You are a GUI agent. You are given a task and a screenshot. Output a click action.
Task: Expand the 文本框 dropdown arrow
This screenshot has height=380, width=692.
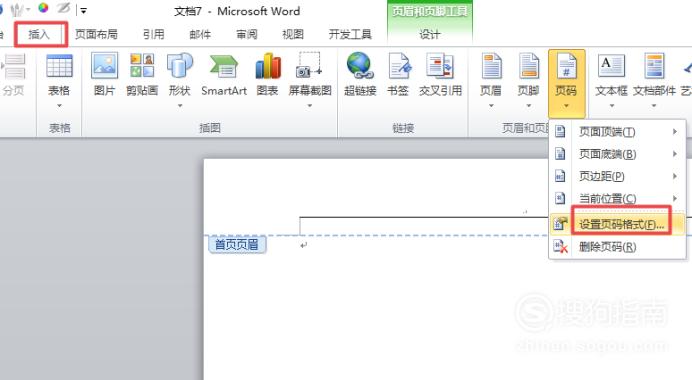(x=612, y=106)
